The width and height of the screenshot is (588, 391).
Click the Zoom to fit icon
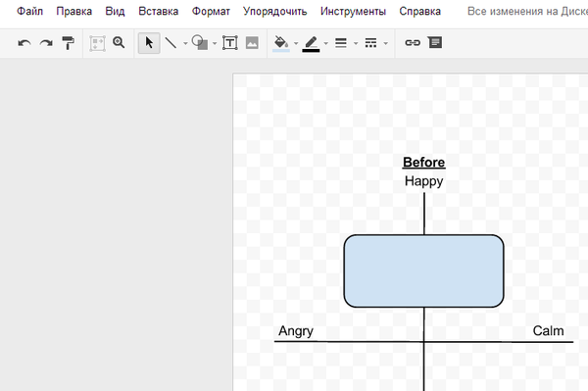97,43
